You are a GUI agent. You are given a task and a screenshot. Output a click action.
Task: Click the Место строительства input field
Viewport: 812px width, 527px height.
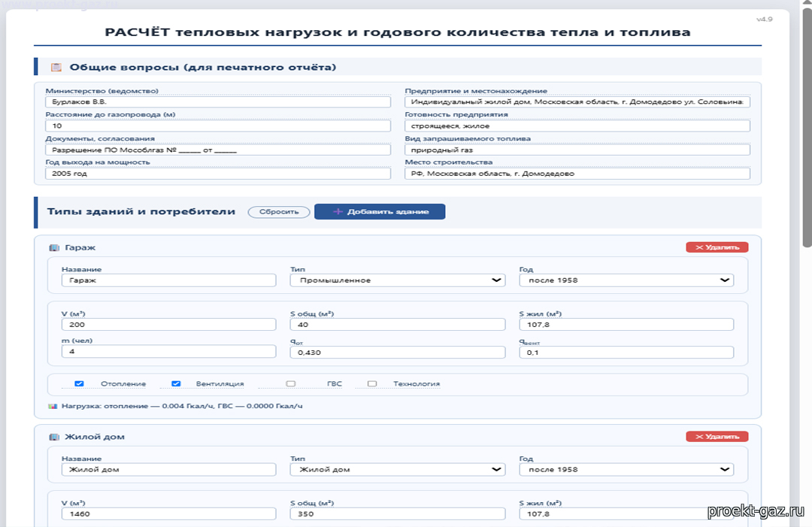(x=577, y=174)
